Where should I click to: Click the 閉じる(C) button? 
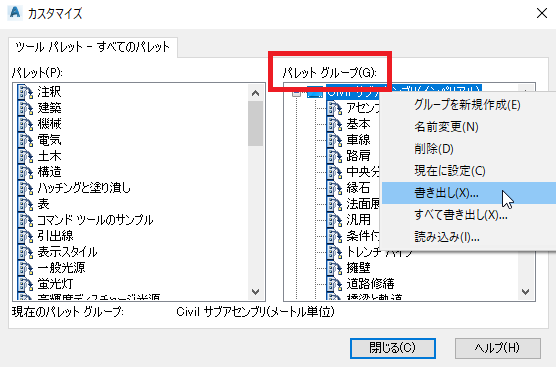(x=393, y=348)
